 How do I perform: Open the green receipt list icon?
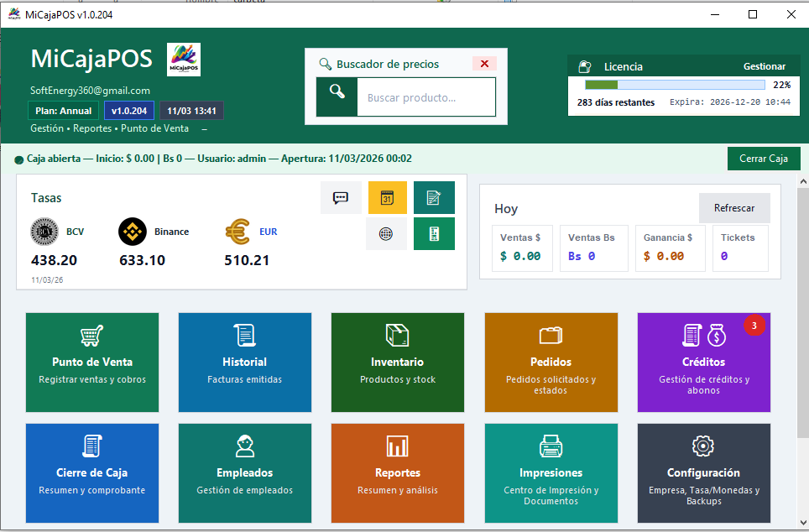[434, 234]
